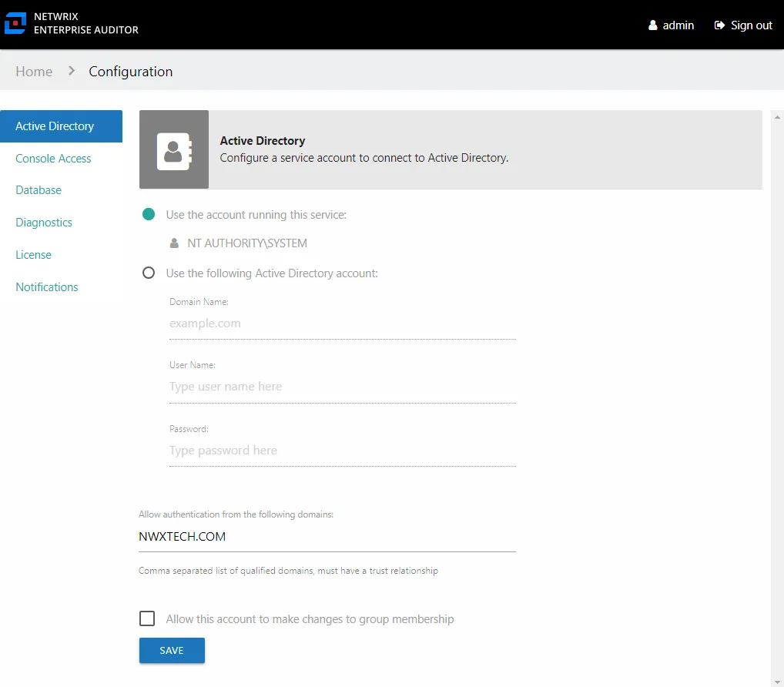
Task: Click the SAVE button
Action: pos(172,651)
